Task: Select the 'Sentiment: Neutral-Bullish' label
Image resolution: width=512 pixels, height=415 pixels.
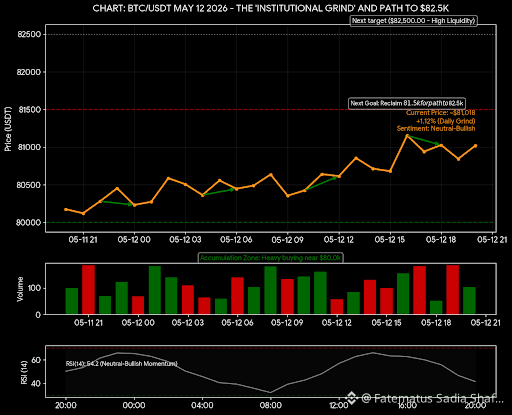Action: point(436,128)
